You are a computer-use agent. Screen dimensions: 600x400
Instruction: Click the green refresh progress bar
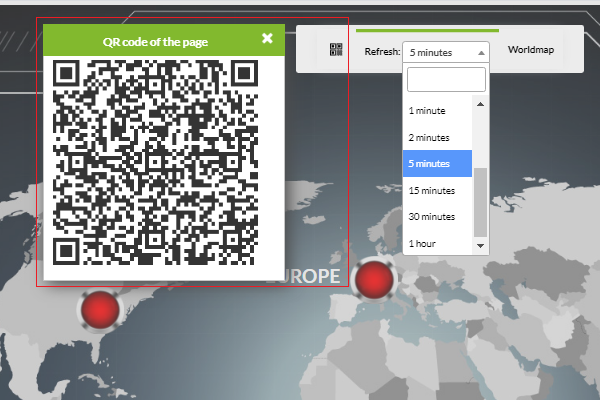(x=427, y=31)
